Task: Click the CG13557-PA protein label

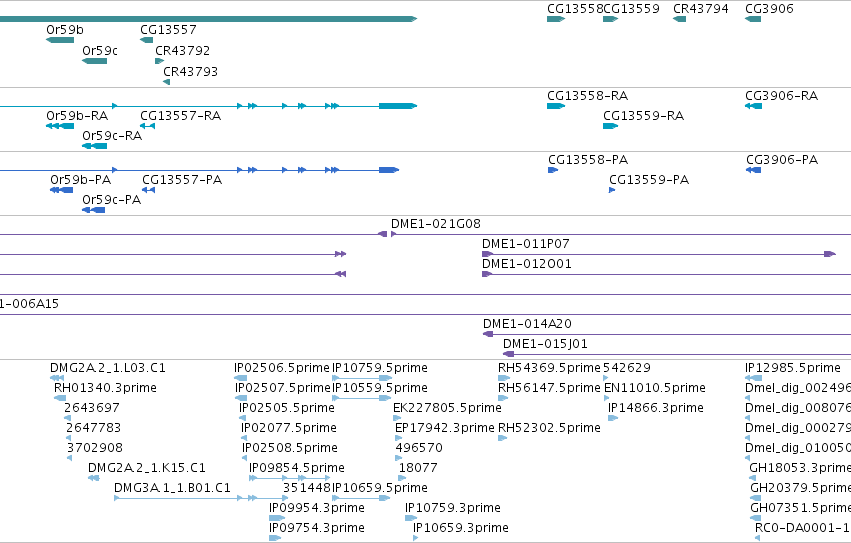Action: [x=182, y=180]
